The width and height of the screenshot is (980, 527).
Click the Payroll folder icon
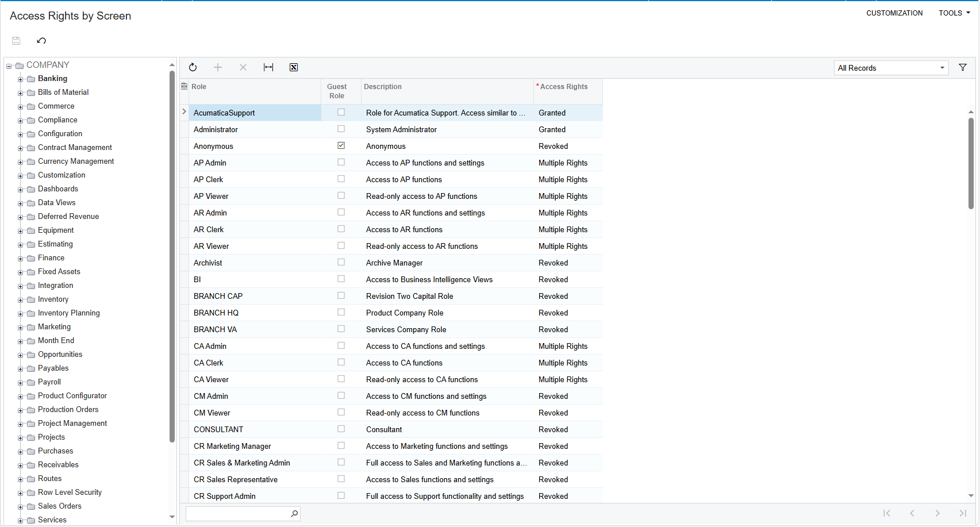click(x=31, y=382)
